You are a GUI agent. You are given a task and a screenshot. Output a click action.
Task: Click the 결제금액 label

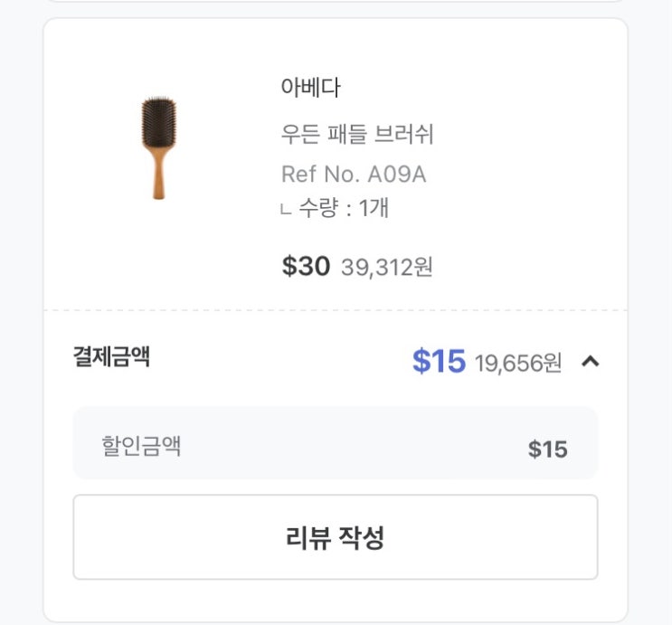pyautogui.click(x=111, y=357)
